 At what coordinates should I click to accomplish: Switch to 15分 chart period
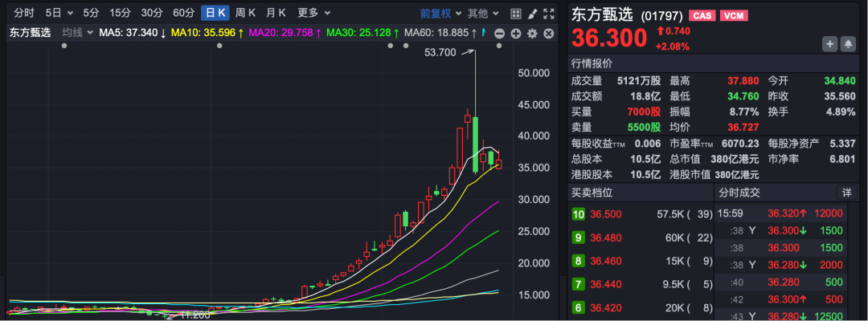click(x=120, y=13)
